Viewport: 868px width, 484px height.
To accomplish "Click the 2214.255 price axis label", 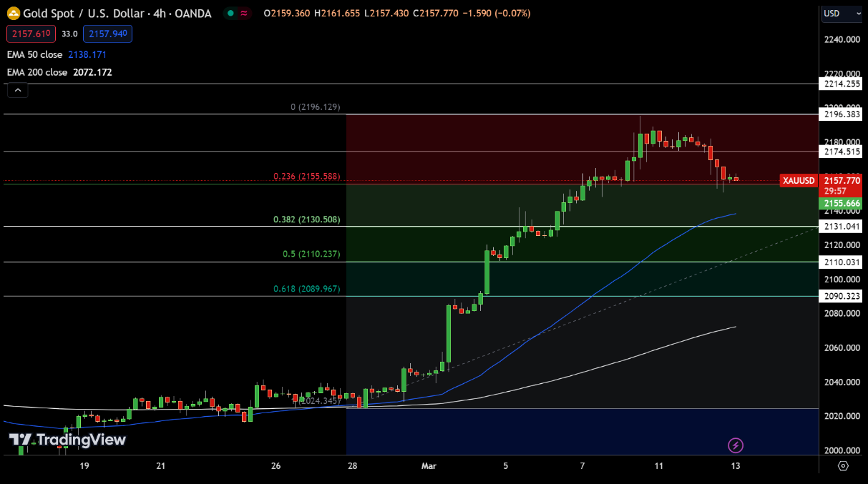I will pyautogui.click(x=841, y=84).
